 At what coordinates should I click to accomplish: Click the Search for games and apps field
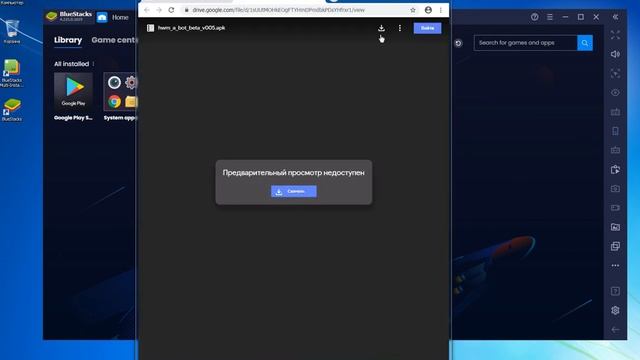point(525,42)
